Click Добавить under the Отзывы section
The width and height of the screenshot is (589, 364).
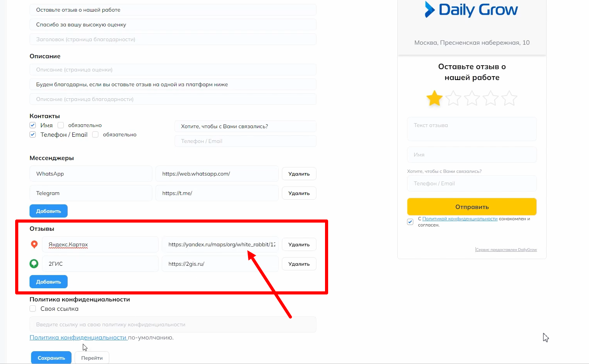click(49, 282)
